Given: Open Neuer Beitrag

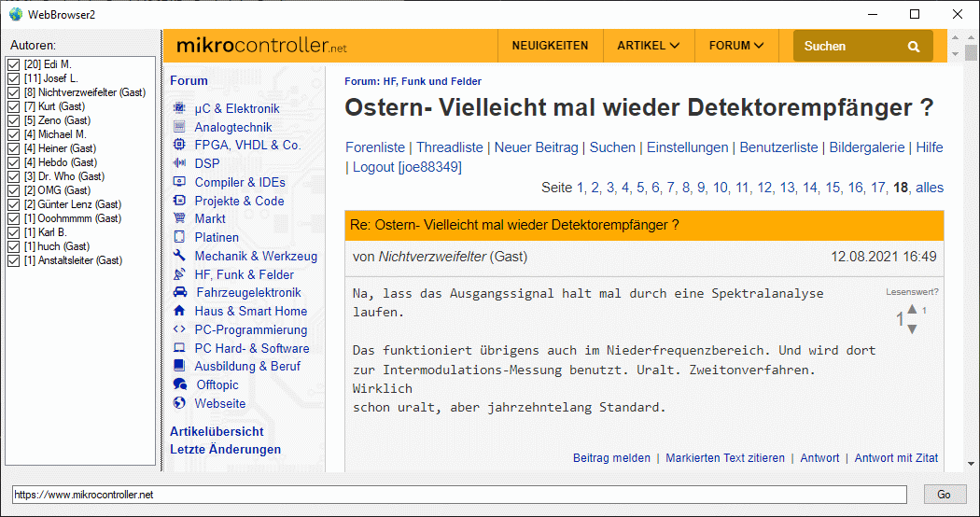Looking at the screenshot, I should coord(537,147).
